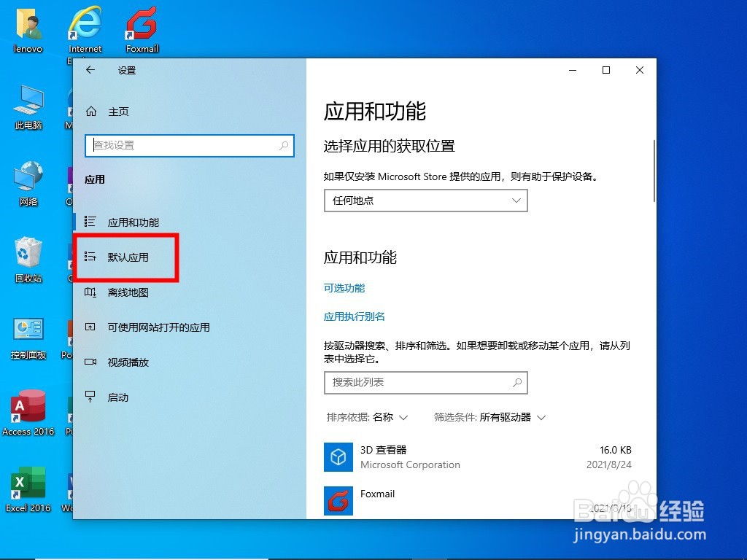Click the map icon beside 离线地图
747x560 pixels.
[x=90, y=292]
